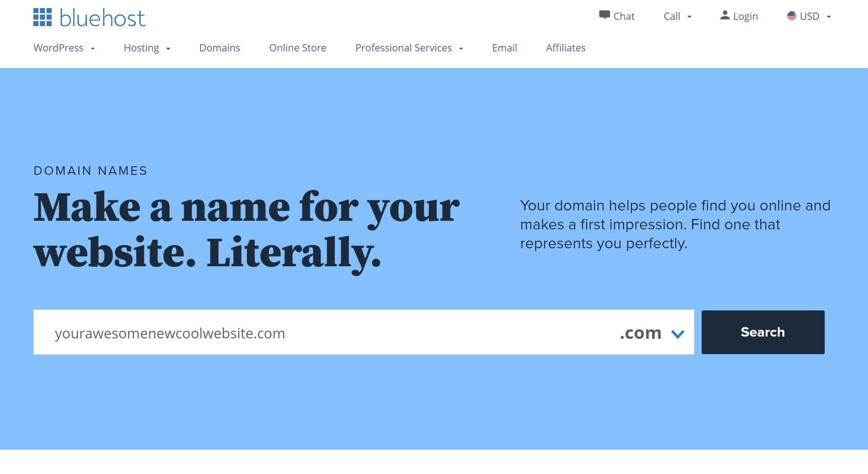Click the Login person icon
This screenshot has width=868, height=474.
pos(725,15)
